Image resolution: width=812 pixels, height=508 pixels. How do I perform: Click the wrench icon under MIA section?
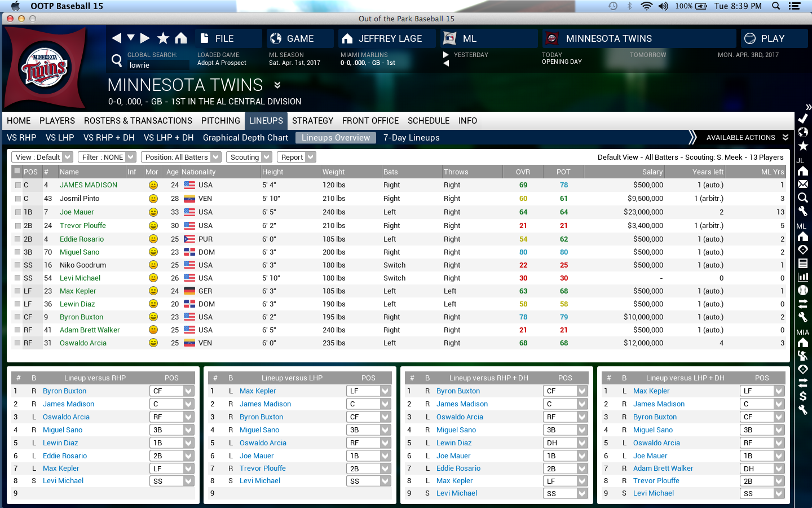coord(803,410)
